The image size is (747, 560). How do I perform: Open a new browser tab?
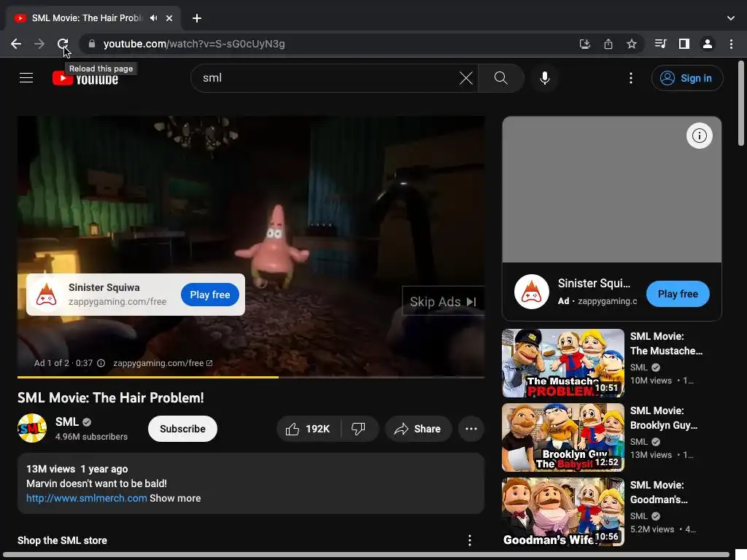[x=197, y=18]
